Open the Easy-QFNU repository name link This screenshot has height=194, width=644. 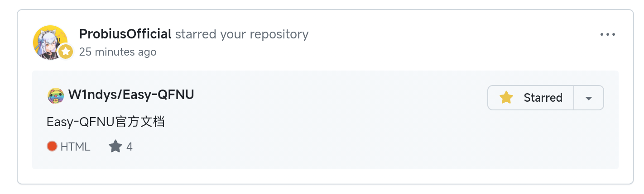click(158, 95)
